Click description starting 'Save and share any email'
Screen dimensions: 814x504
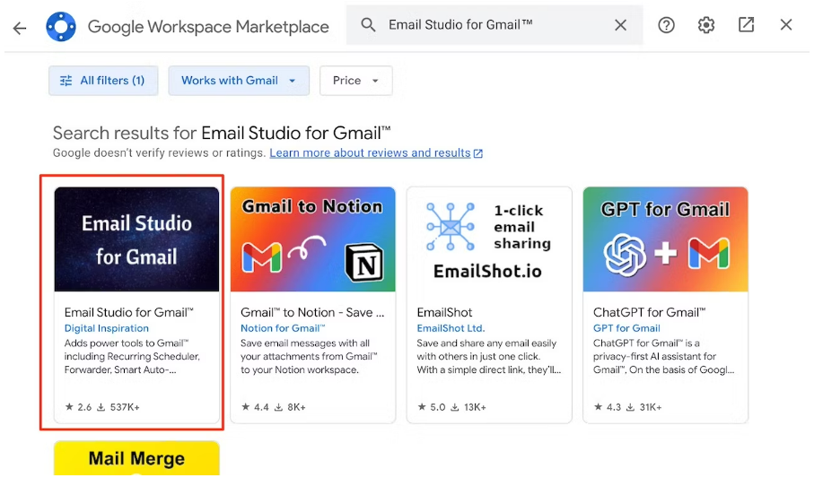pyautogui.click(x=489, y=356)
